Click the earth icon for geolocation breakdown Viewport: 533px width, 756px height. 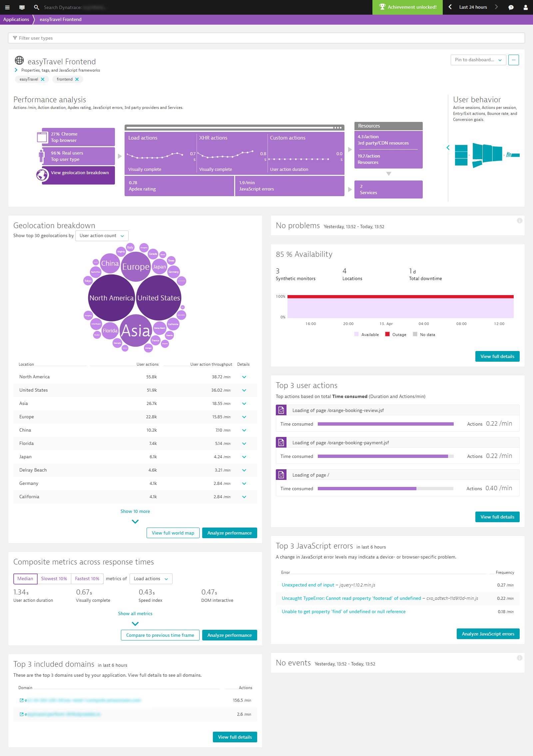pyautogui.click(x=42, y=175)
